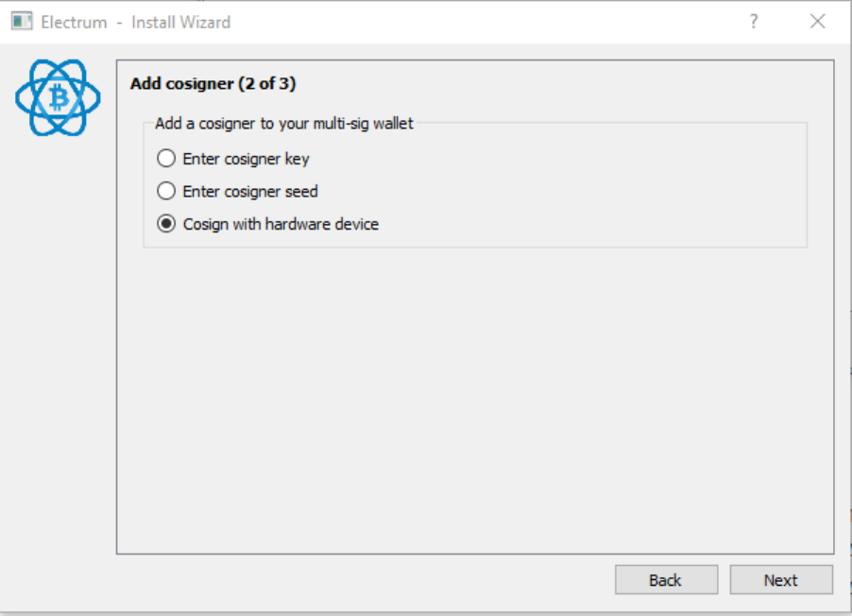This screenshot has height=616, width=852.
Task: Select the Enter cosigner key radio circle
Action: [166, 158]
